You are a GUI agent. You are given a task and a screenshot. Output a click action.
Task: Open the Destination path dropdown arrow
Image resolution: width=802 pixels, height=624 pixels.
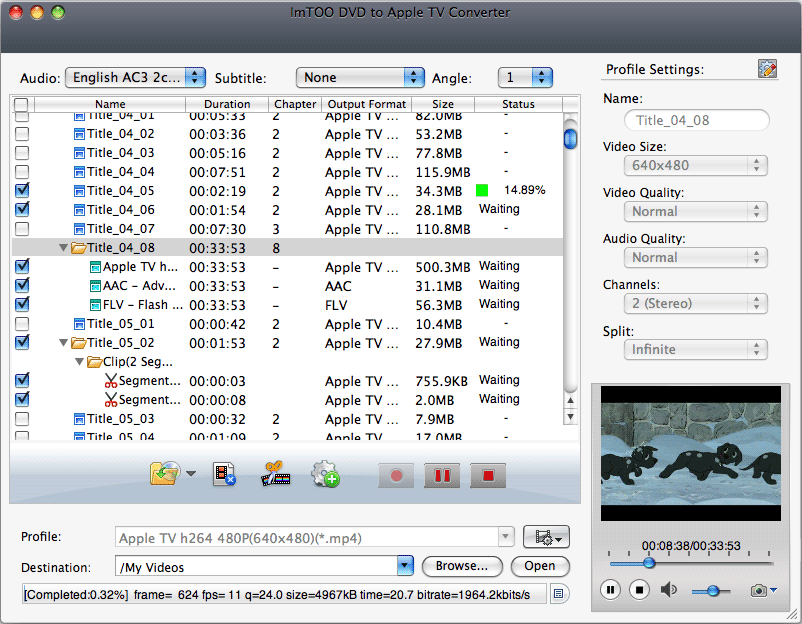pos(405,566)
